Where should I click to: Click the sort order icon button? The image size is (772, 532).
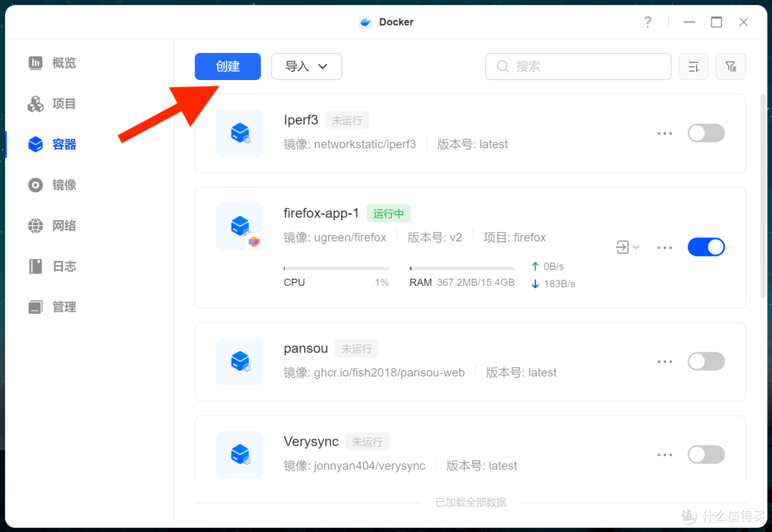click(693, 66)
